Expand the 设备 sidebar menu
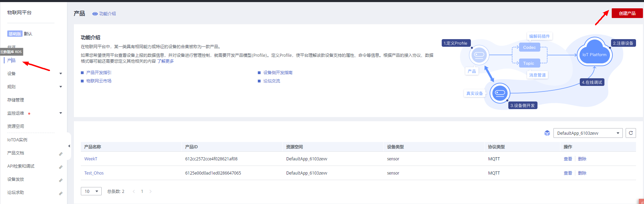This screenshot has height=204, width=644. click(61, 73)
